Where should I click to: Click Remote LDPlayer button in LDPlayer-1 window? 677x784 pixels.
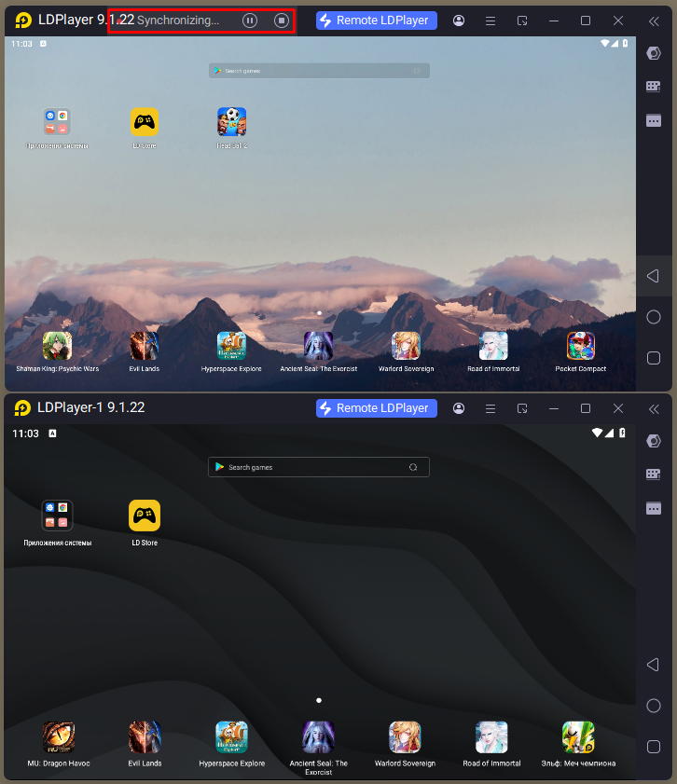tap(377, 408)
